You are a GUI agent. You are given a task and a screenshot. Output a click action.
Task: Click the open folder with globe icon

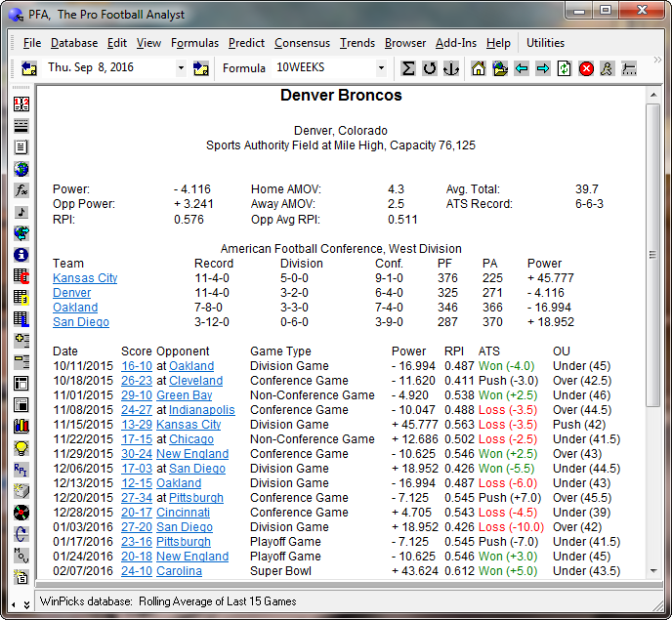click(x=500, y=68)
